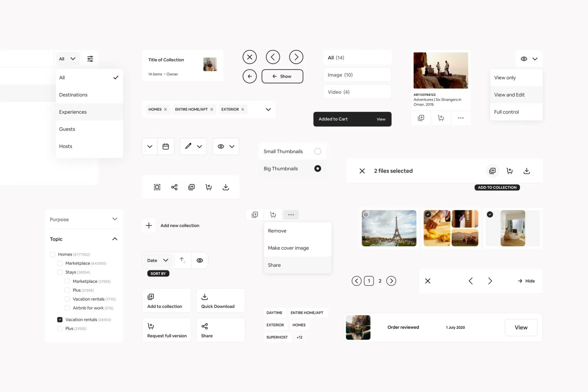Clear the 2 files selected bar
The width and height of the screenshot is (588, 392).
tap(362, 171)
